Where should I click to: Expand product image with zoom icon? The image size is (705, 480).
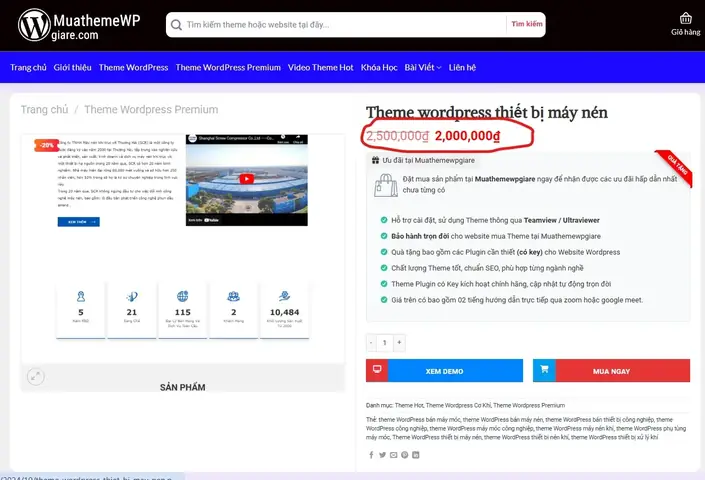36,376
